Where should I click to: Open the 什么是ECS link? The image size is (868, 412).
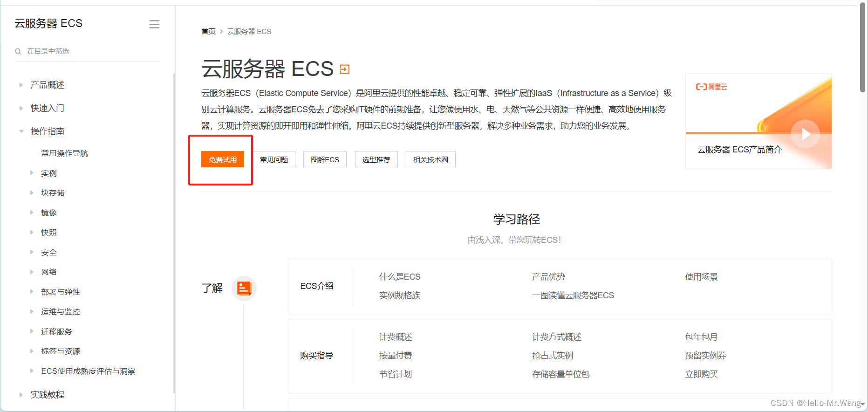[x=400, y=277]
